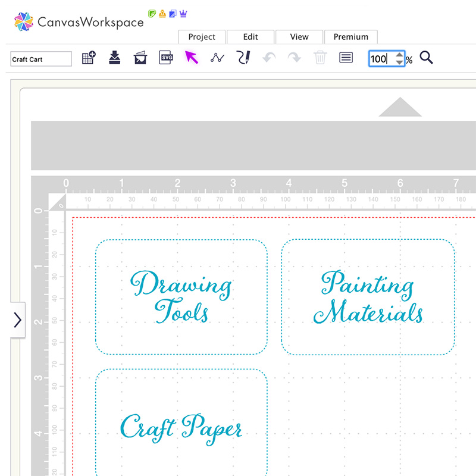Choose the purple arrow Select tool
This screenshot has height=476, width=476.
192,58
